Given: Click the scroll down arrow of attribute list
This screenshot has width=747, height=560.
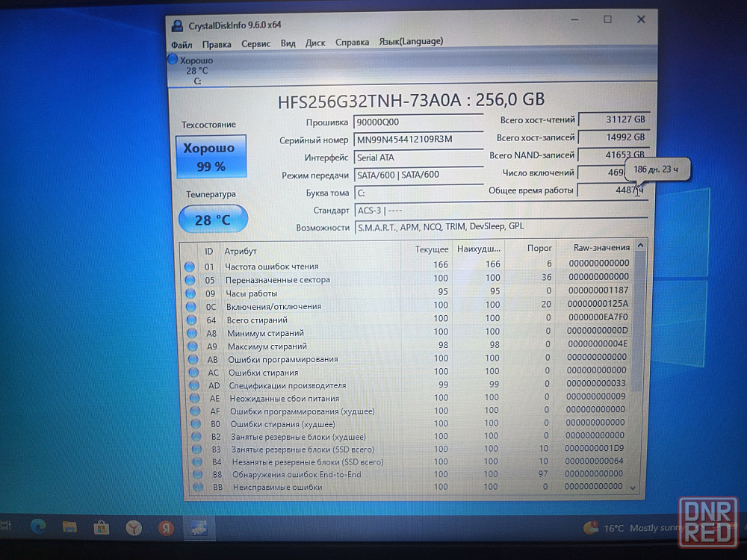Looking at the screenshot, I should point(633,488).
